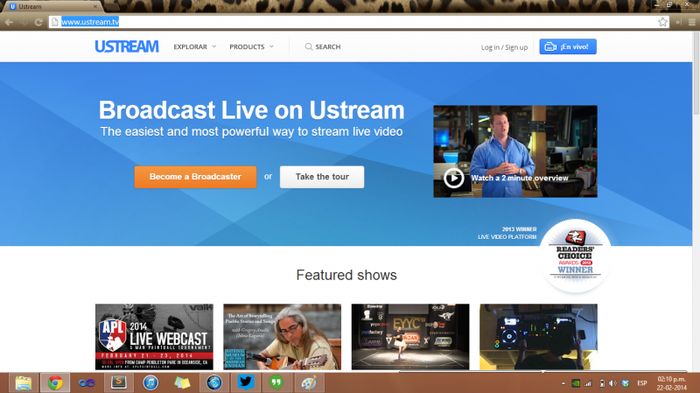Open the File Explorer taskbar icon
This screenshot has width=700, height=393.
(x=23, y=383)
